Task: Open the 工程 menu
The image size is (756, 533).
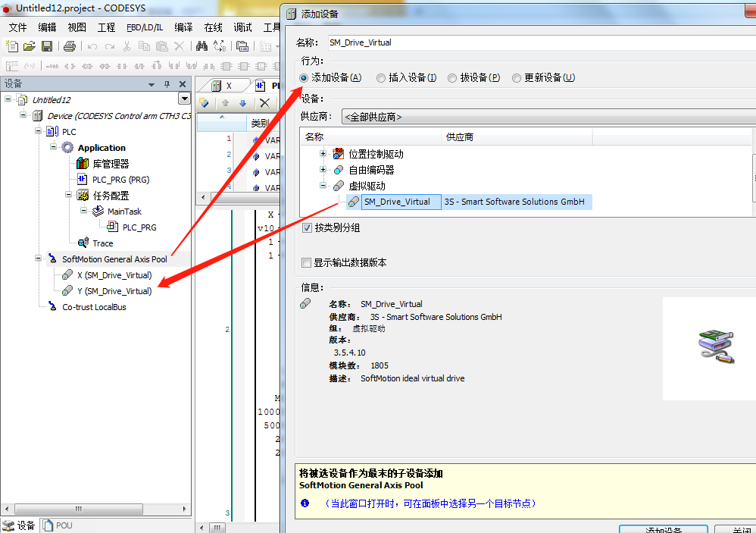Action: click(x=106, y=27)
